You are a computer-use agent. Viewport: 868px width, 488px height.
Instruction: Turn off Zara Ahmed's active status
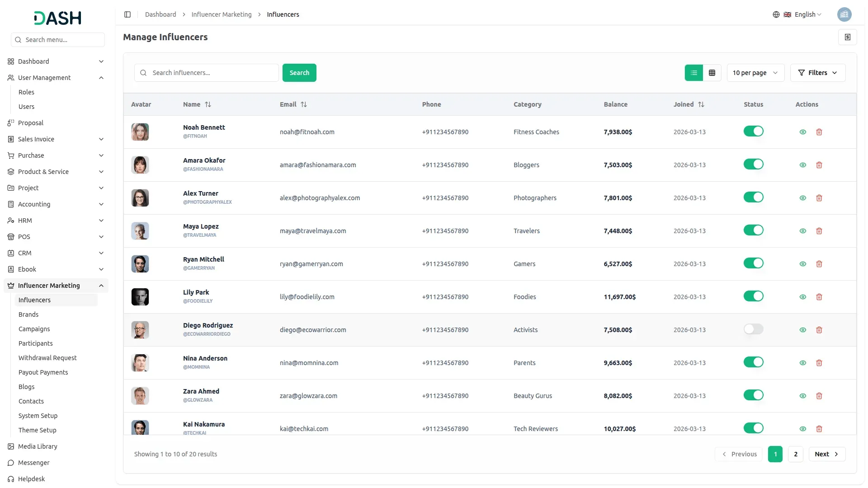[753, 395]
